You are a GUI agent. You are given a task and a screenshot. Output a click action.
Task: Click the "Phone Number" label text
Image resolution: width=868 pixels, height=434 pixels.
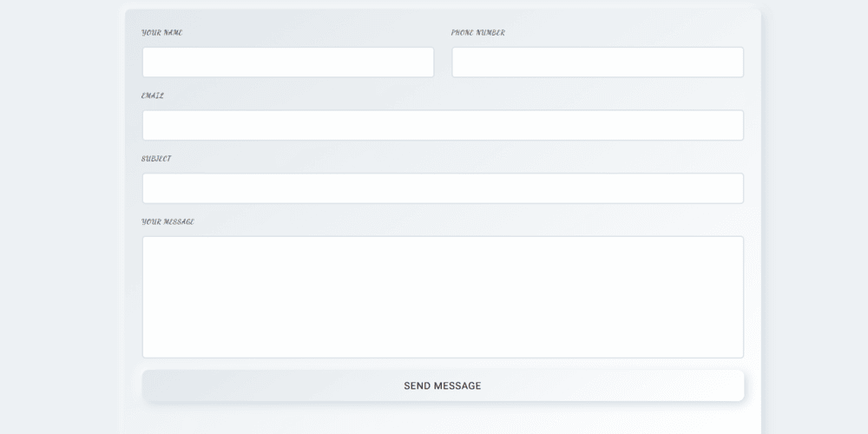pyautogui.click(x=477, y=33)
